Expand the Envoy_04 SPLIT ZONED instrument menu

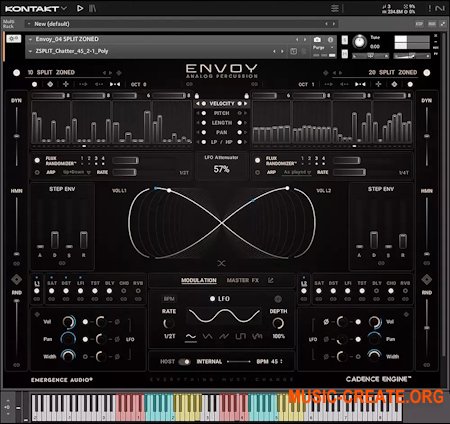pos(30,39)
